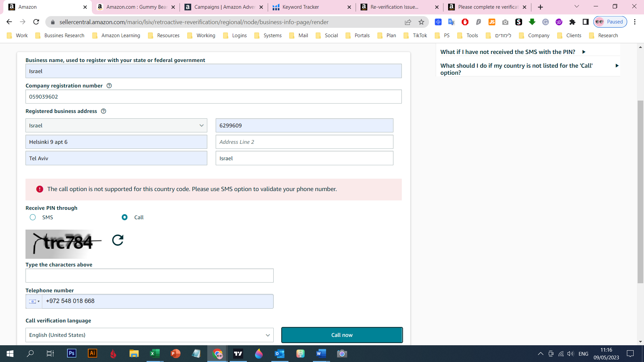Show hidden system tray icons
The width and height of the screenshot is (644, 362).
pyautogui.click(x=540, y=354)
